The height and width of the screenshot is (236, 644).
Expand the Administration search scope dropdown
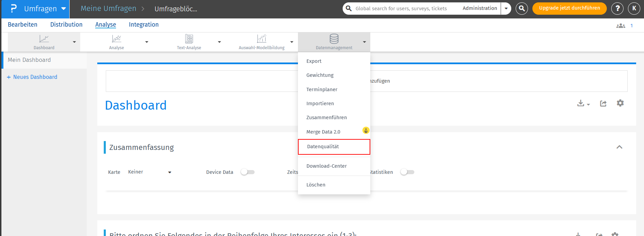coord(506,9)
